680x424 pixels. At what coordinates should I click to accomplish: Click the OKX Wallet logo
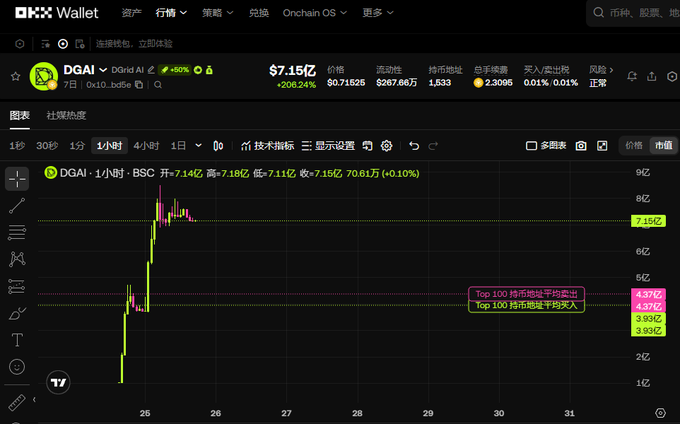click(57, 13)
